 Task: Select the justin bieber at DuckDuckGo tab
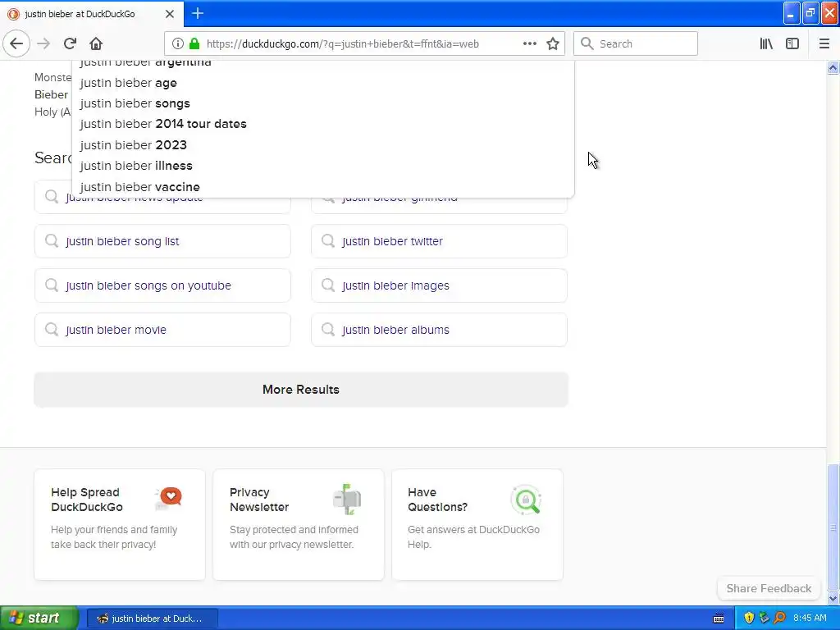pos(92,14)
